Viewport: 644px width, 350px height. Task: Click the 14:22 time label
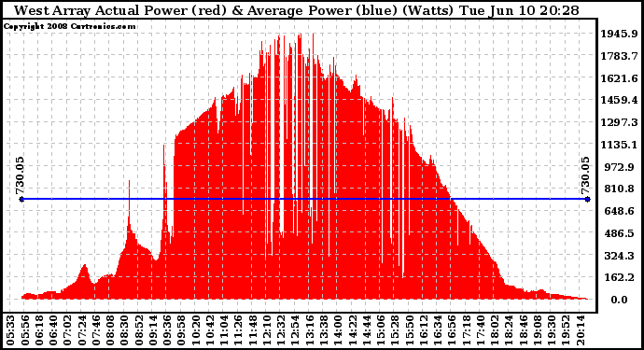352,330
